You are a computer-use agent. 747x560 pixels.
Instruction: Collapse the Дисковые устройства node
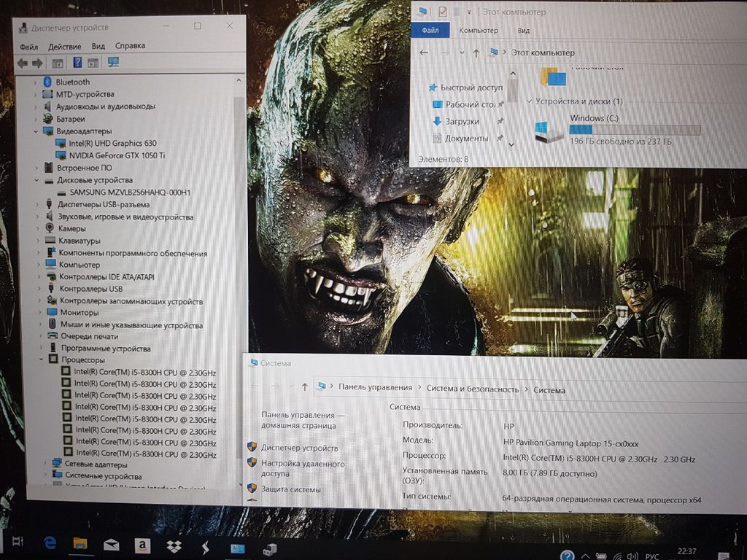tap(36, 181)
